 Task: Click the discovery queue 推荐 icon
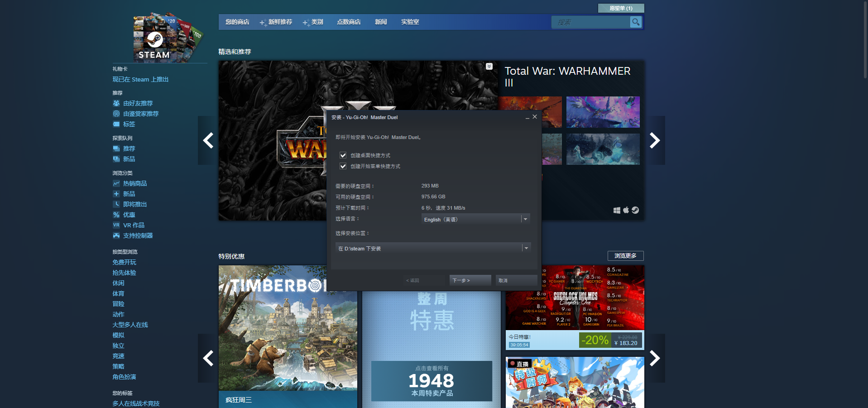[x=116, y=149]
